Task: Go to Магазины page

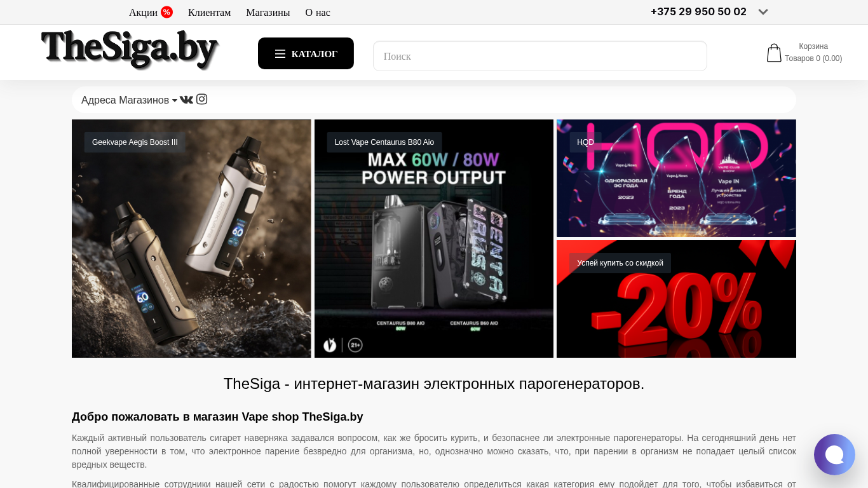Action: pyautogui.click(x=268, y=13)
